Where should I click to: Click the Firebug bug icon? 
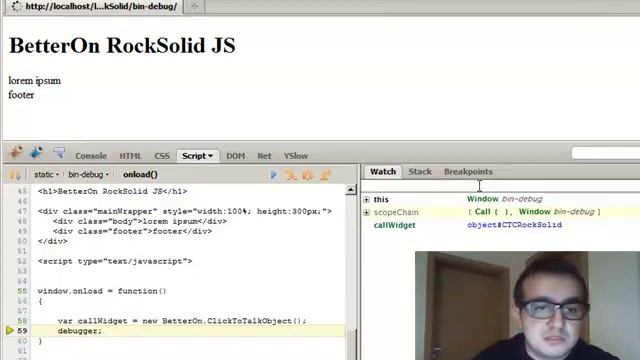[x=16, y=153]
